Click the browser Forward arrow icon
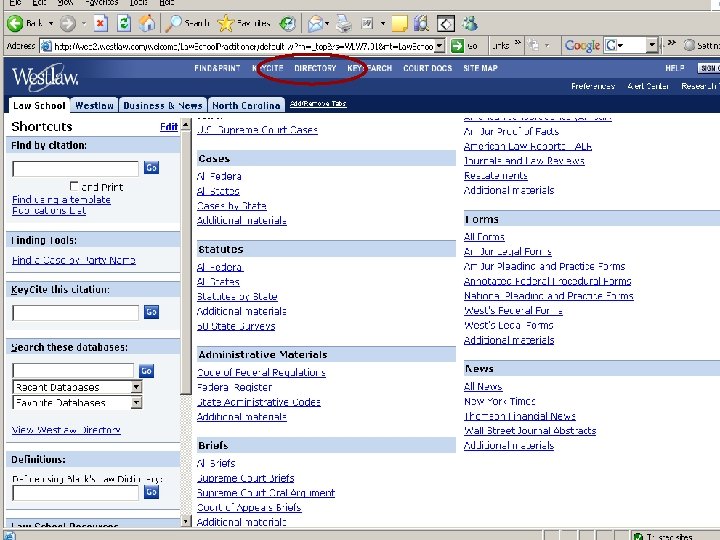Screen dimensions: 720x540 pos(68,23)
